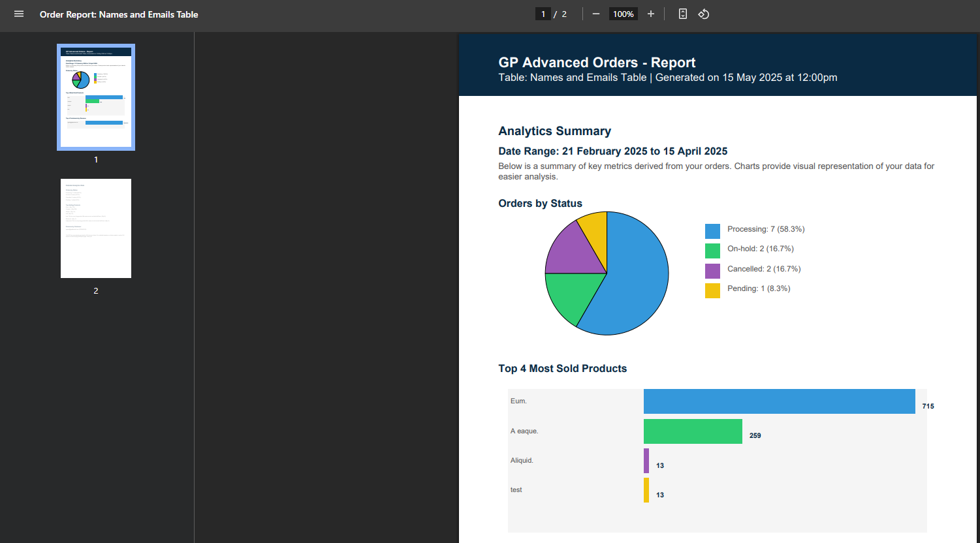This screenshot has height=543, width=980.
Task: Click the "Orders by Status" heading
Action: point(540,203)
